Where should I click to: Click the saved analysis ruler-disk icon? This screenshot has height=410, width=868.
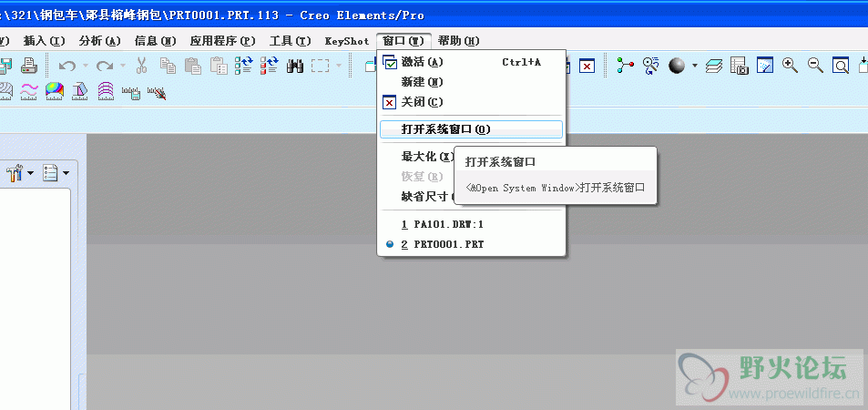(131, 93)
